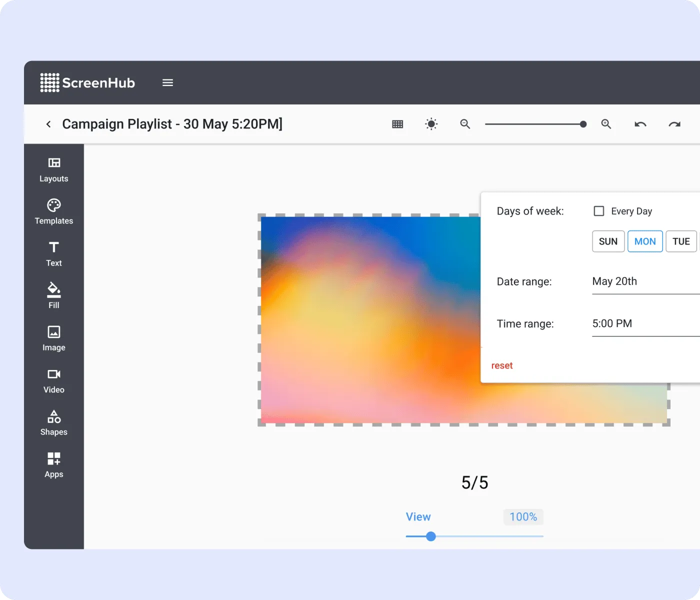Enable the Every Day checkbox

599,211
